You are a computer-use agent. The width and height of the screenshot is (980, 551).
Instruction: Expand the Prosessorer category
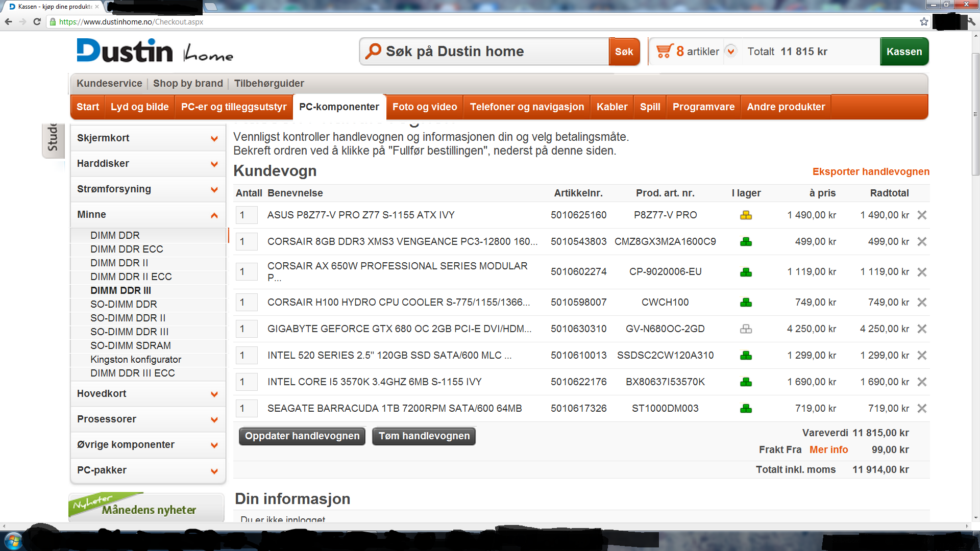click(214, 419)
